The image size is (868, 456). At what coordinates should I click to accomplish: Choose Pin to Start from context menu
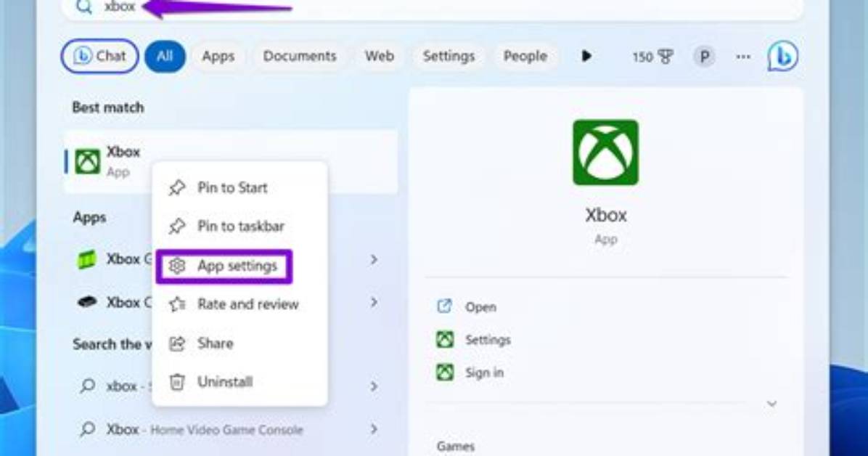pyautogui.click(x=239, y=188)
